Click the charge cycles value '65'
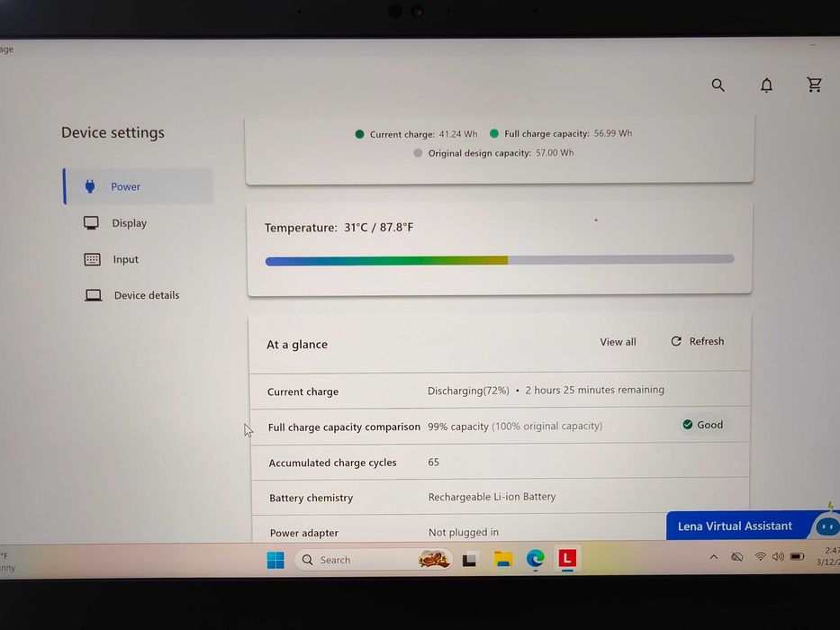Screen dimensions: 840x630 (433, 462)
